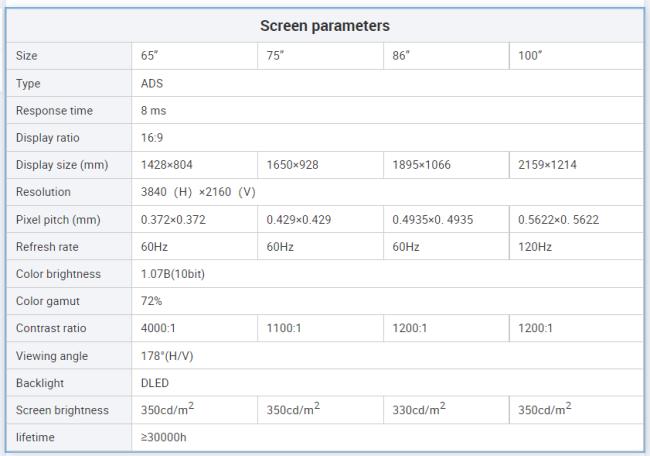Click the 72% color gamut value
This screenshot has width=650, height=456.
click(152, 300)
